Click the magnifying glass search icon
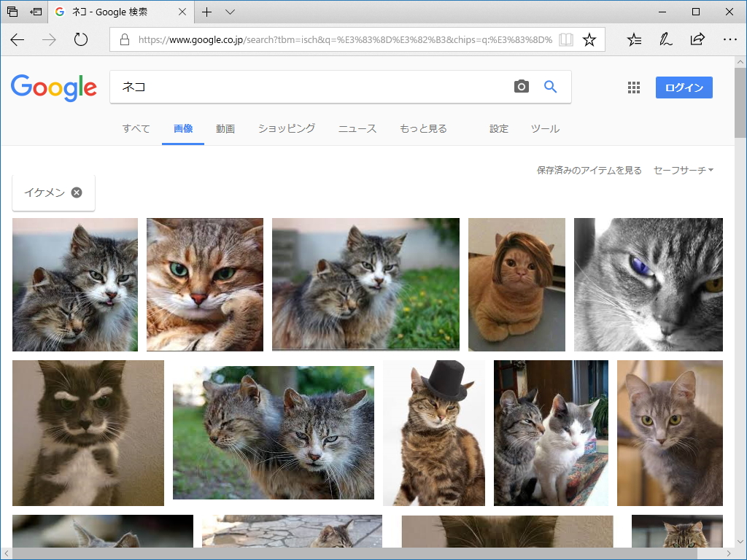 (551, 86)
